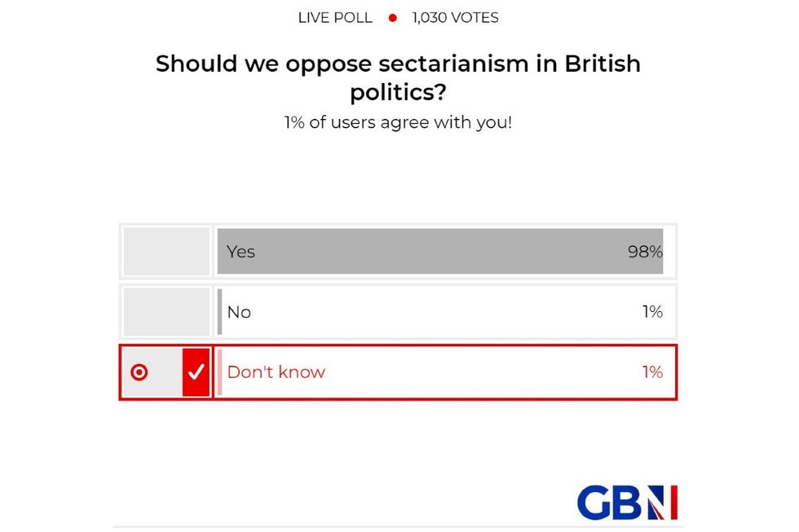The image size is (799, 532).
Task: Click the red confirmation square beside Don't know
Action: point(194,372)
